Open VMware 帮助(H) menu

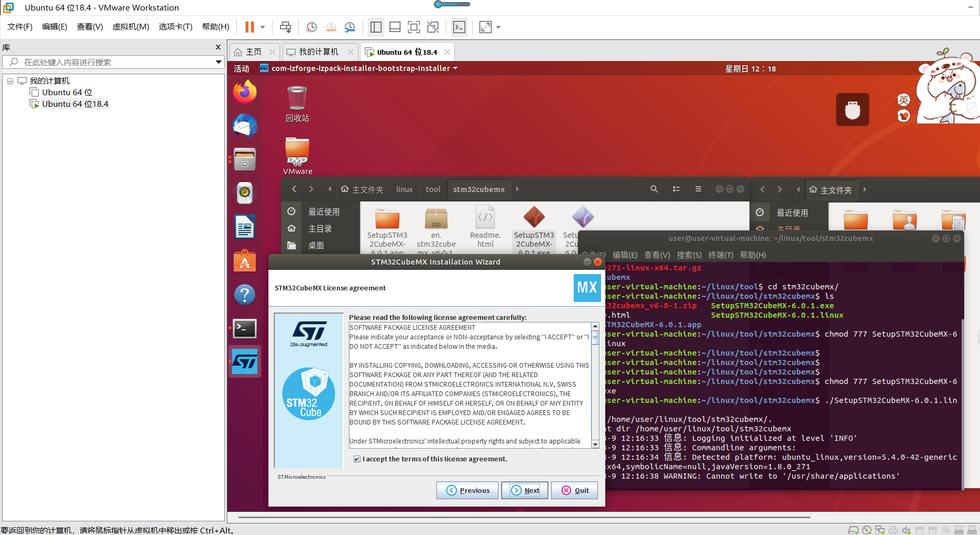click(216, 27)
